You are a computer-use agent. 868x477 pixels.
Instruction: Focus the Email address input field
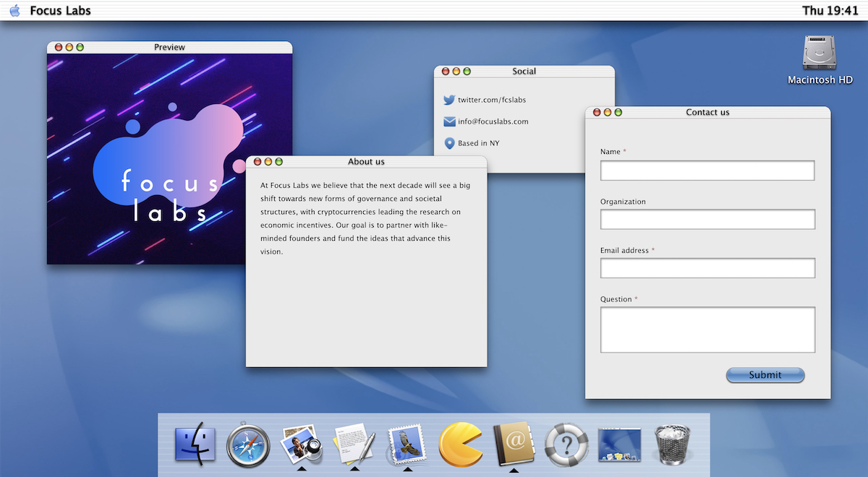[x=707, y=268]
